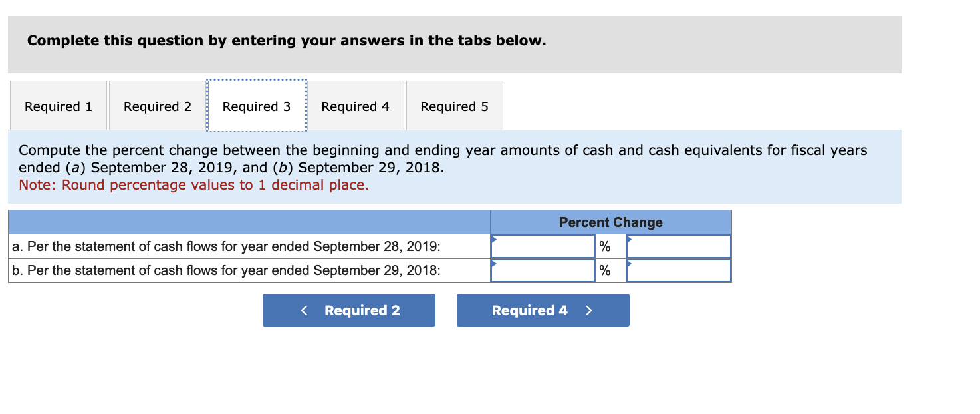The image size is (980, 414).
Task: Click the Required 4 forward navigation button
Action: (x=542, y=310)
